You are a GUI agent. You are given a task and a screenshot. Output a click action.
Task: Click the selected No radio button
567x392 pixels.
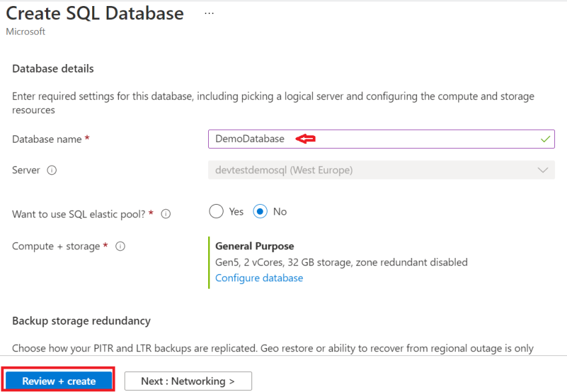click(x=260, y=211)
